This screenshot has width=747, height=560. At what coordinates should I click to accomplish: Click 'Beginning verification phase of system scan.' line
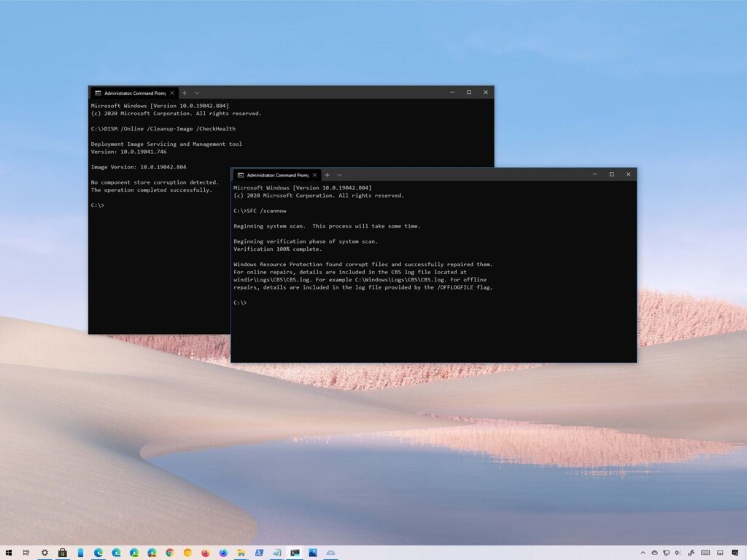click(x=306, y=241)
